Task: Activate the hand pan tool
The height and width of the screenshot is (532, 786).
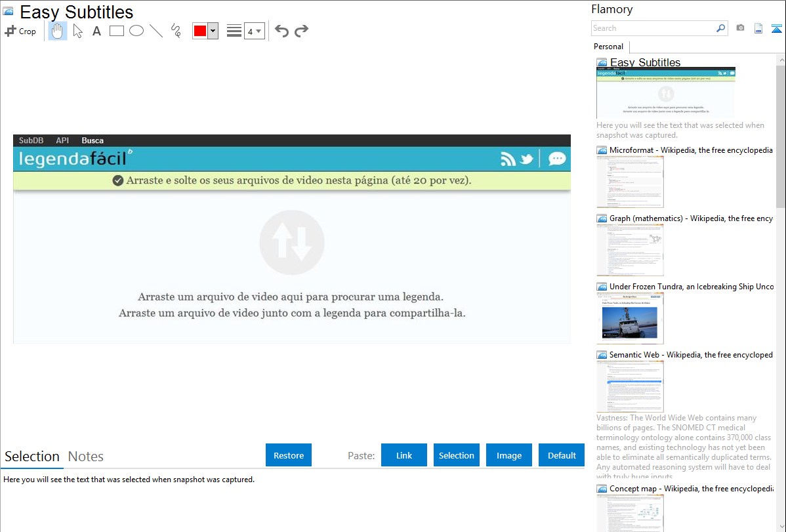Action: [57, 31]
